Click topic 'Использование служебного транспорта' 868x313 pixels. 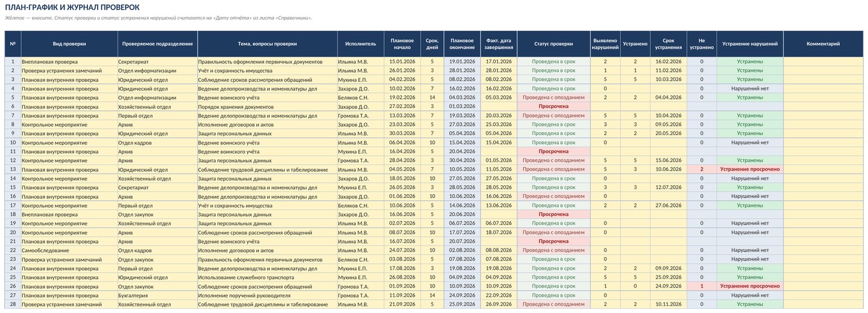click(267, 277)
